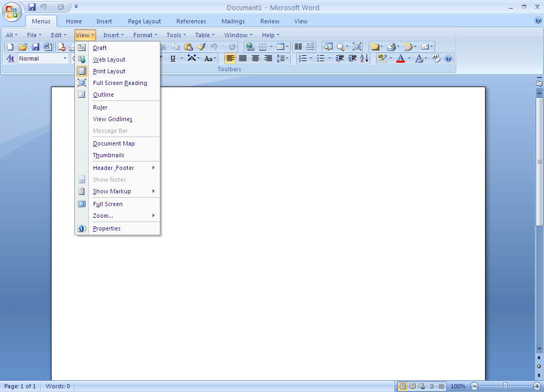544x392 pixels.
Task: Select Draft from the View menu
Action: [x=100, y=48]
